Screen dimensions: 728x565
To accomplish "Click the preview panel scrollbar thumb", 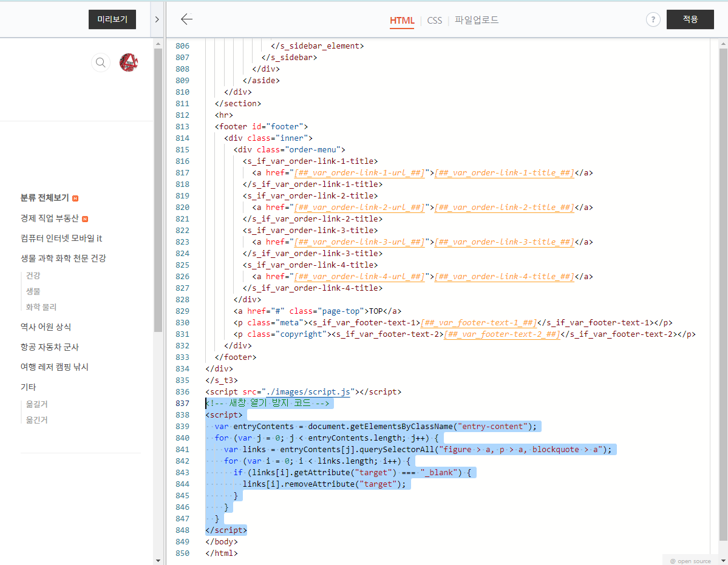I will pos(158,190).
